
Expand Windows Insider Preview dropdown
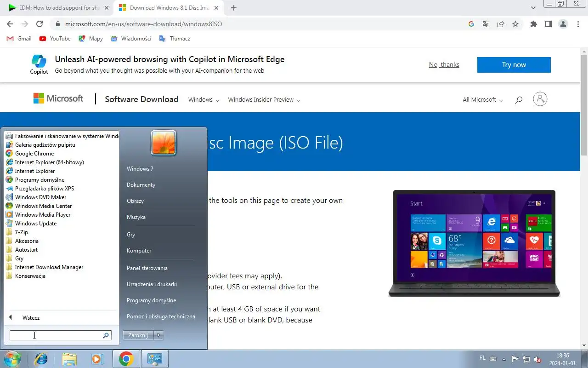(x=264, y=100)
